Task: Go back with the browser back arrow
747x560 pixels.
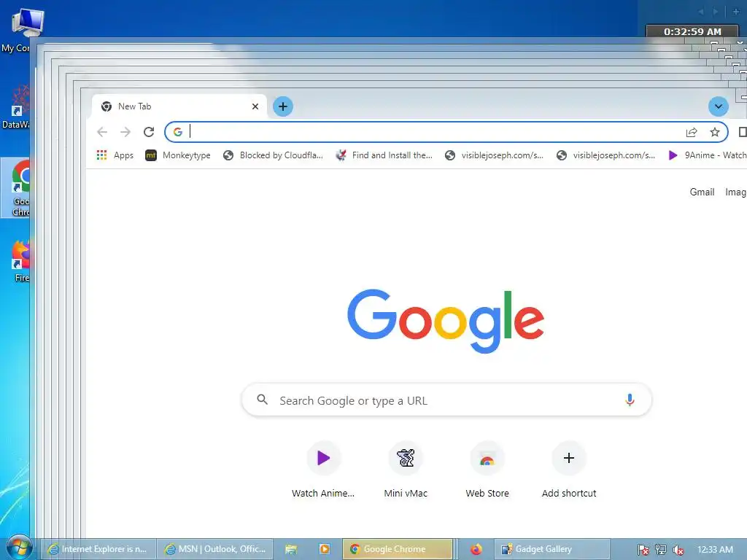Action: [x=102, y=132]
